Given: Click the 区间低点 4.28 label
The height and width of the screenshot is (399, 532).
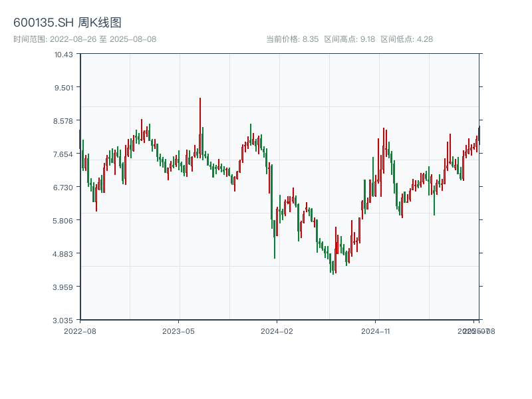Looking at the screenshot, I should tap(406, 39).
